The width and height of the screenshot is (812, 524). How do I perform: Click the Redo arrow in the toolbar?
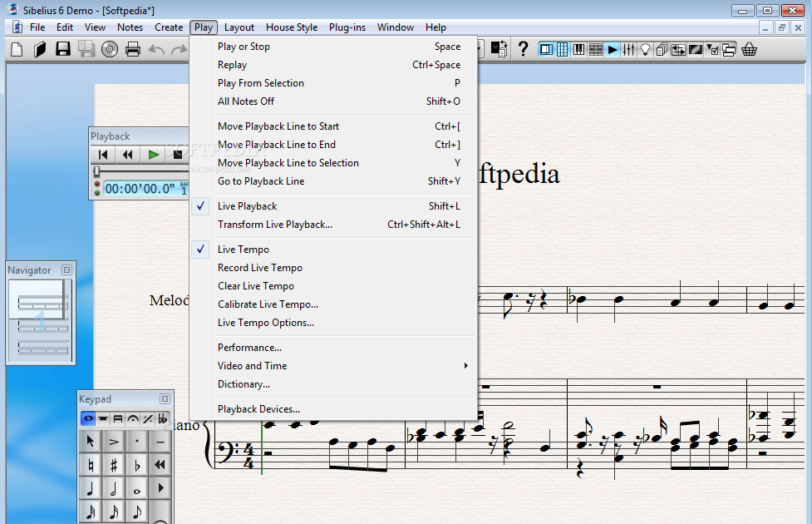pos(180,50)
